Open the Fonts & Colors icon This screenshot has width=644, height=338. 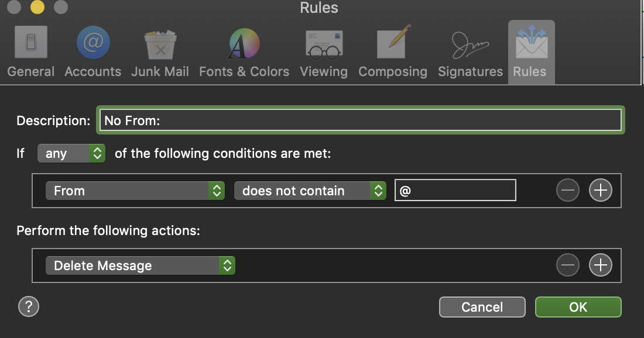click(x=244, y=45)
